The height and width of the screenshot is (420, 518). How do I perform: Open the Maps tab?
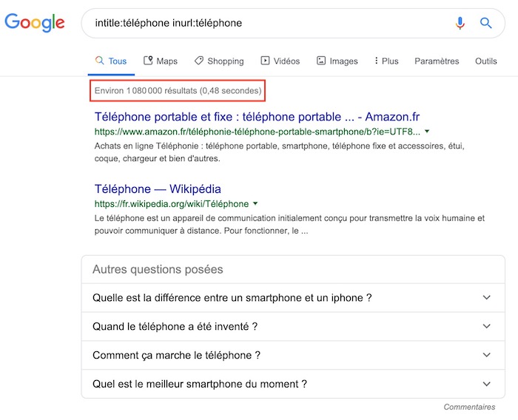[160, 61]
